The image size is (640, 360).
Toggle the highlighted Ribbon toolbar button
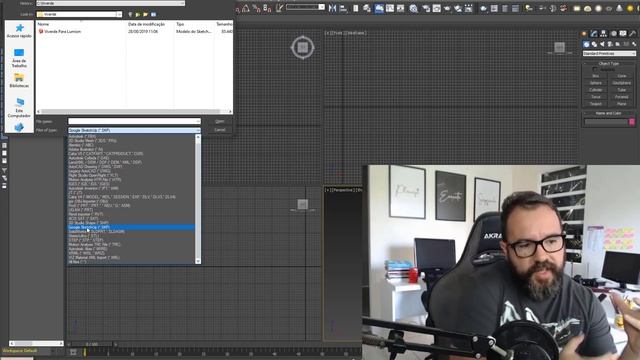(379, 8)
